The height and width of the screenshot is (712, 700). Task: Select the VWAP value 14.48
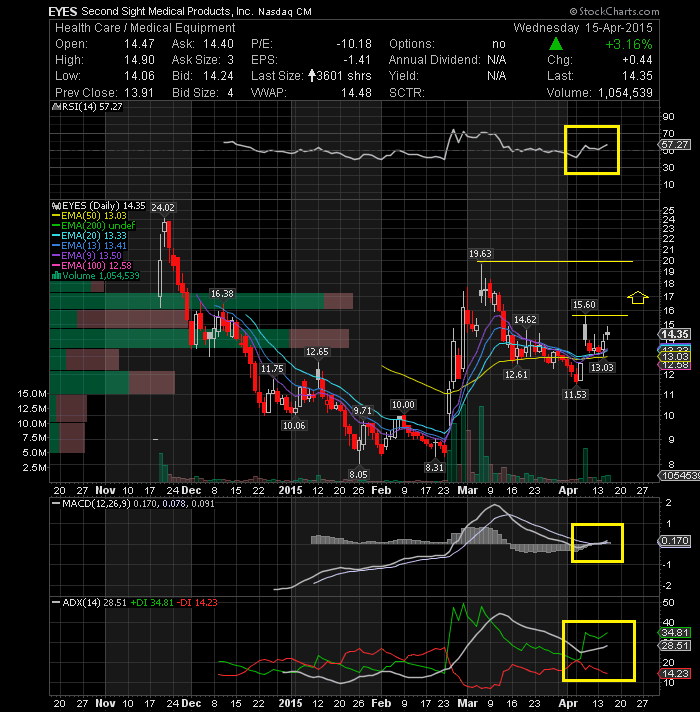tap(356, 93)
